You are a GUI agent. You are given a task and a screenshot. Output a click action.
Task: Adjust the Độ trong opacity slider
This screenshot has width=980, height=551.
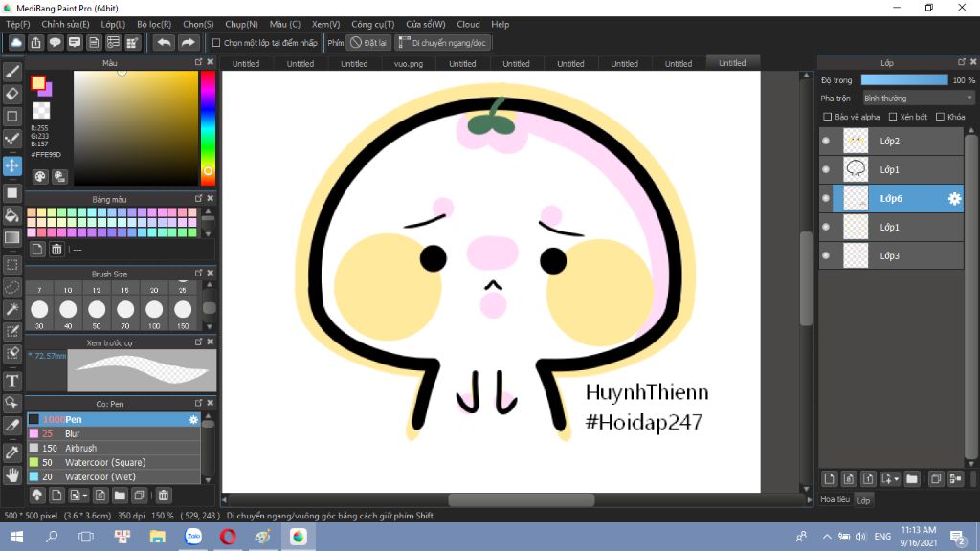(904, 80)
